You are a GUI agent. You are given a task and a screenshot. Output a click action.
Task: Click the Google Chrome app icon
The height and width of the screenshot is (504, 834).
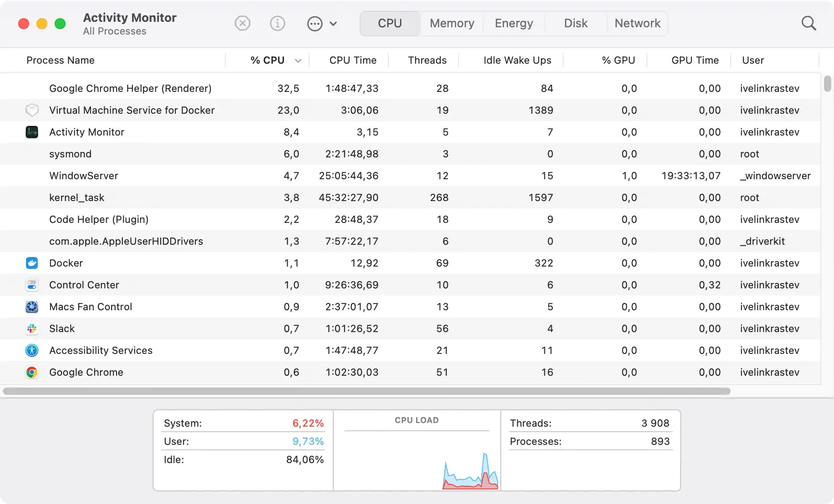(x=32, y=372)
